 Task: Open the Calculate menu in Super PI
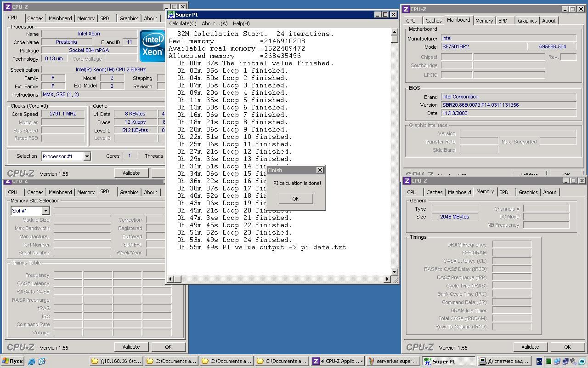182,23
